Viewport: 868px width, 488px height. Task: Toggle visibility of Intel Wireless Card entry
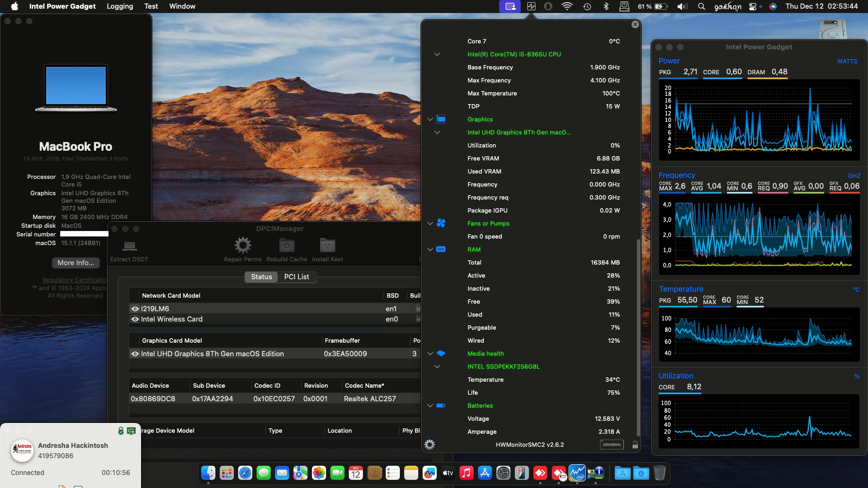pos(135,319)
